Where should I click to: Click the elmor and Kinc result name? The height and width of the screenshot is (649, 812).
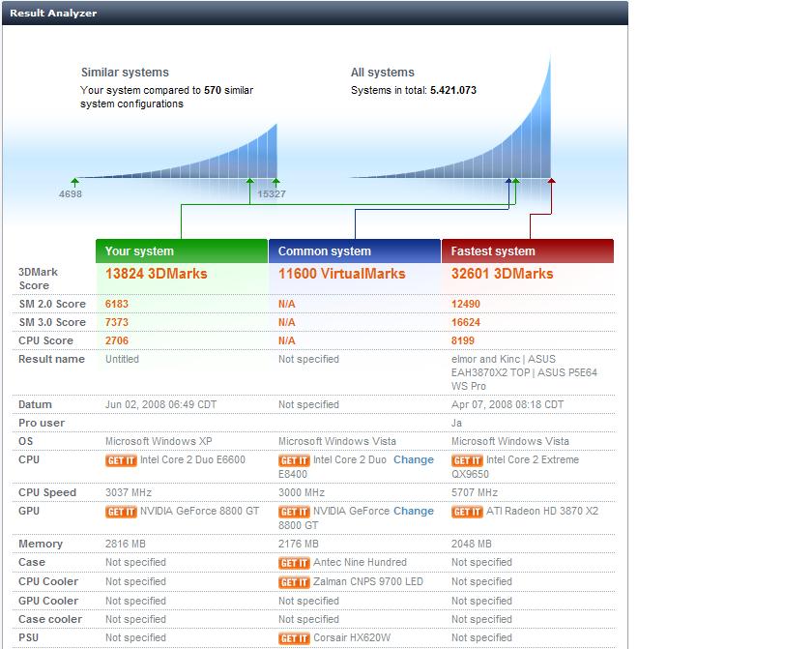524,372
